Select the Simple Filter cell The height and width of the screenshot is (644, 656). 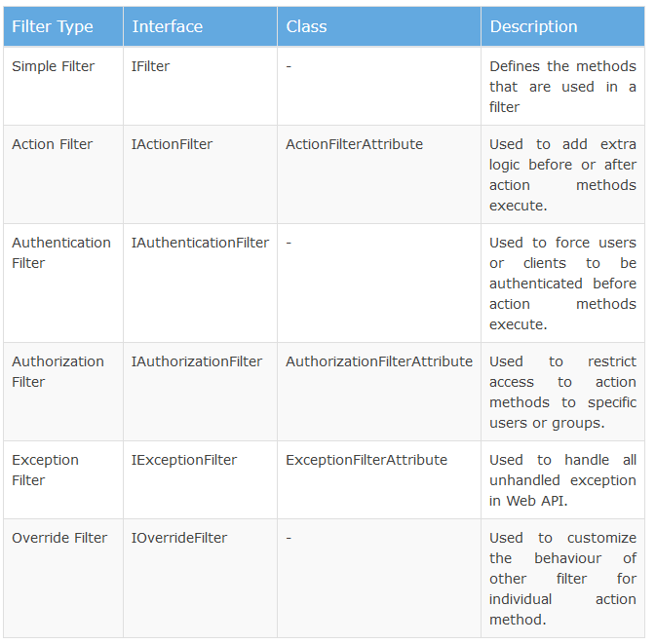(53, 66)
